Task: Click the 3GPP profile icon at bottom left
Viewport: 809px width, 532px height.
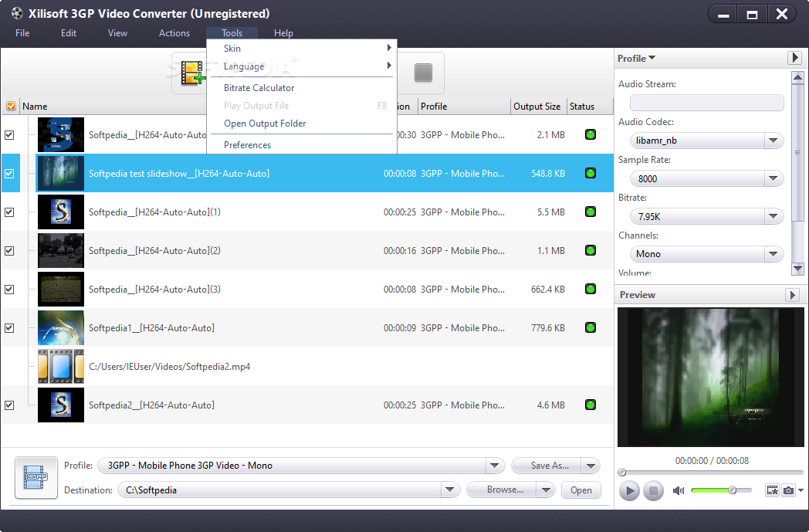Action: coord(36,477)
